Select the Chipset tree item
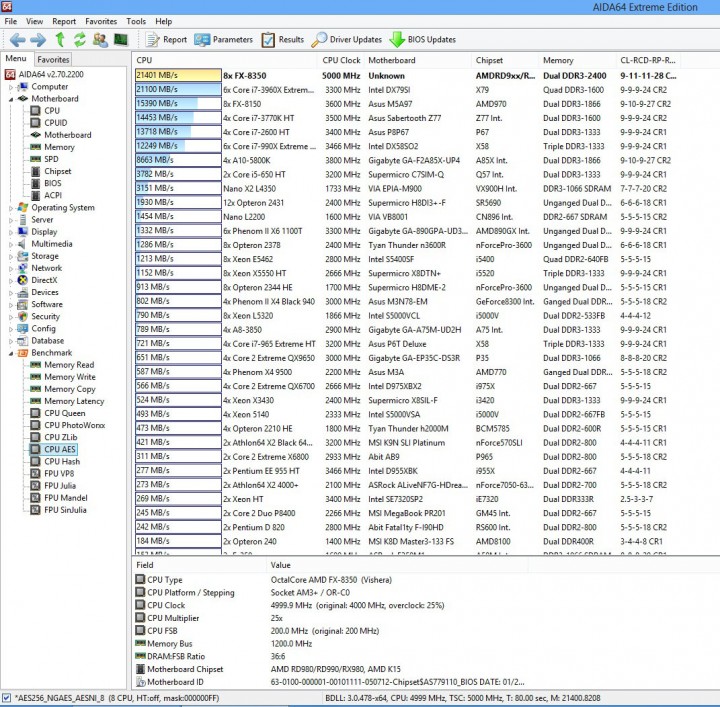This screenshot has width=720, height=707. (x=51, y=171)
